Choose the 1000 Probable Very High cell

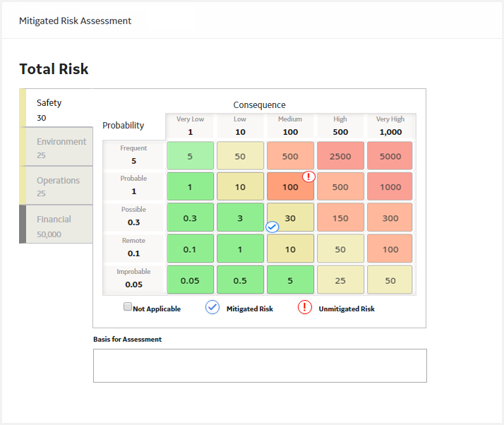tap(390, 186)
